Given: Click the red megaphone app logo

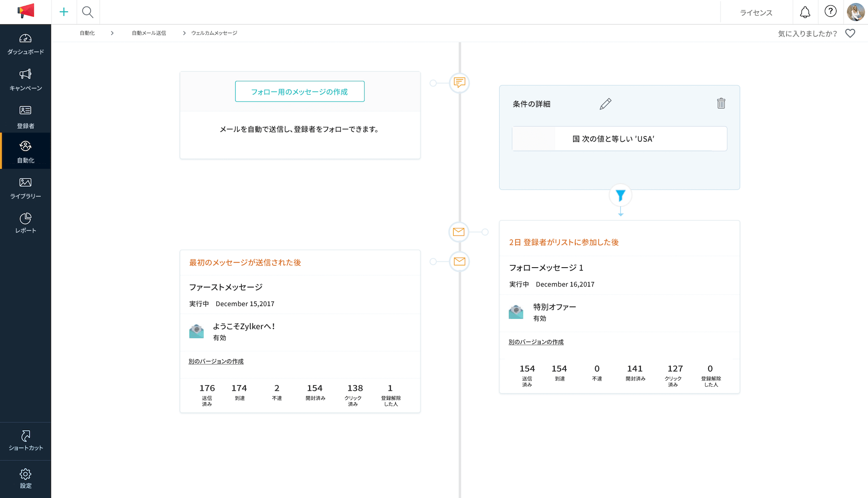Looking at the screenshot, I should click(x=26, y=11).
